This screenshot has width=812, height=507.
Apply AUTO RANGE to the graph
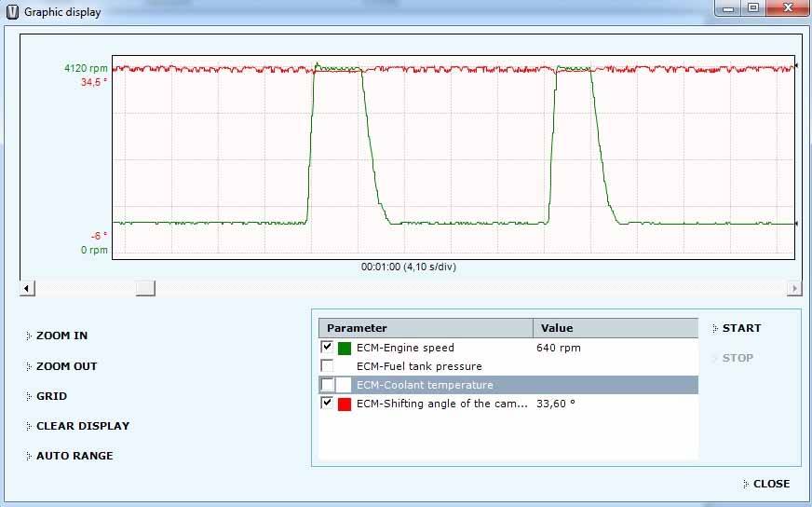74,456
